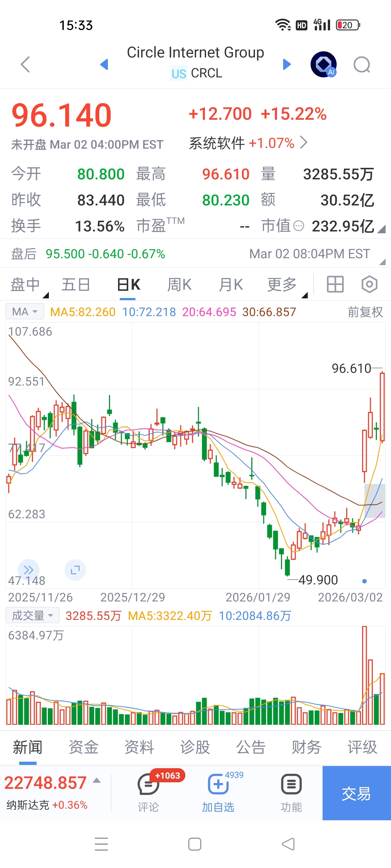This screenshot has height=868, width=391.
Task: Tap the 96.140 last price
Action: (62, 115)
